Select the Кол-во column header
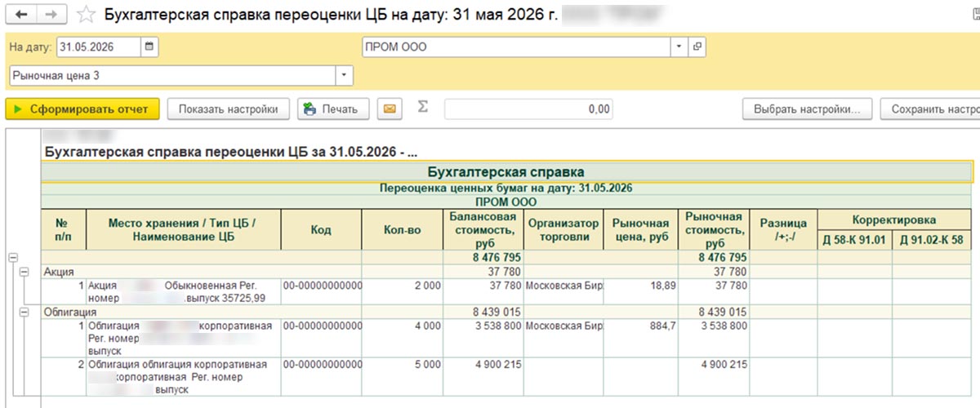Screen dimensions: 980x408 pyautogui.click(x=402, y=231)
